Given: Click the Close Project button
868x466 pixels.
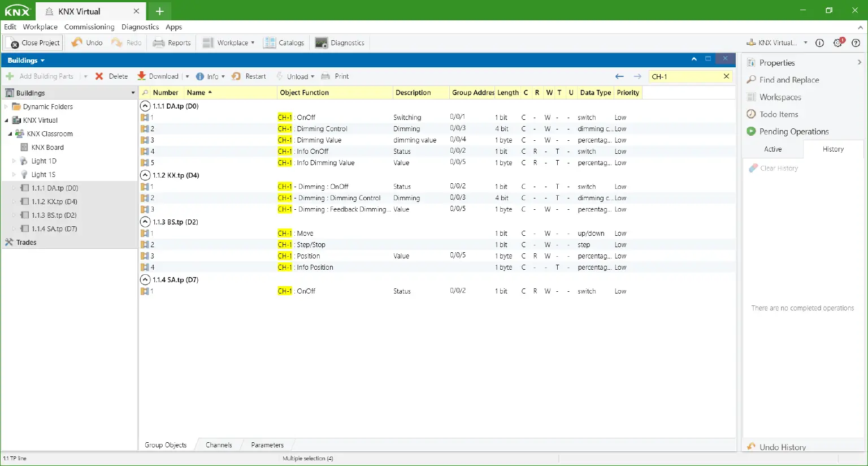Looking at the screenshot, I should pyautogui.click(x=33, y=42).
